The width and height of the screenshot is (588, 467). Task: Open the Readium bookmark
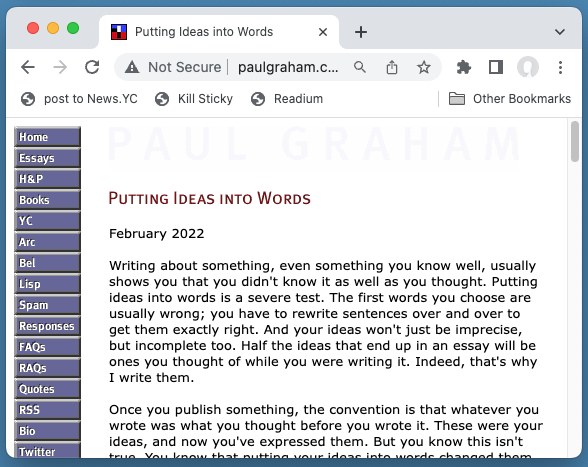point(287,99)
